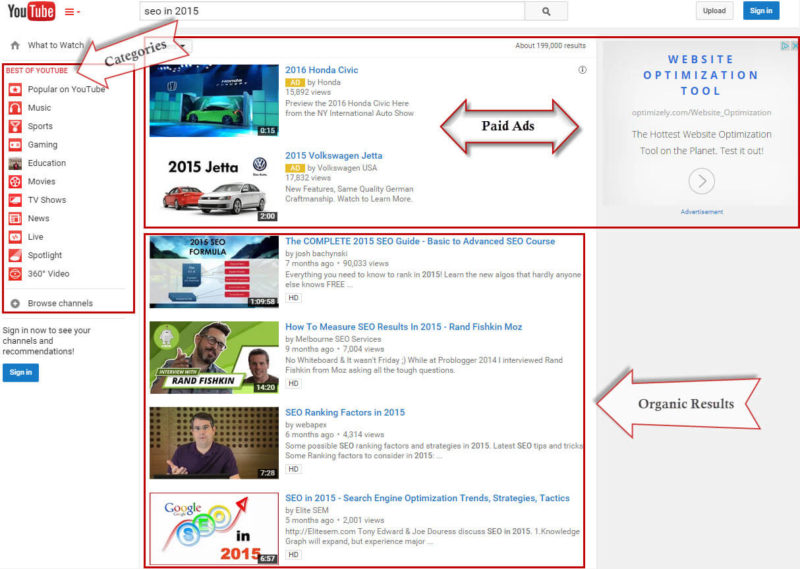Click the TV Shows icon

pos(15,200)
